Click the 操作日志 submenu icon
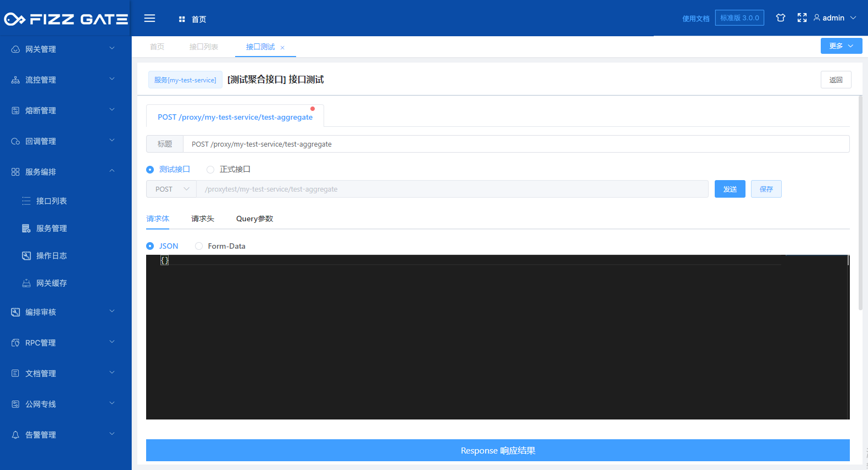This screenshot has width=868, height=470. point(26,256)
